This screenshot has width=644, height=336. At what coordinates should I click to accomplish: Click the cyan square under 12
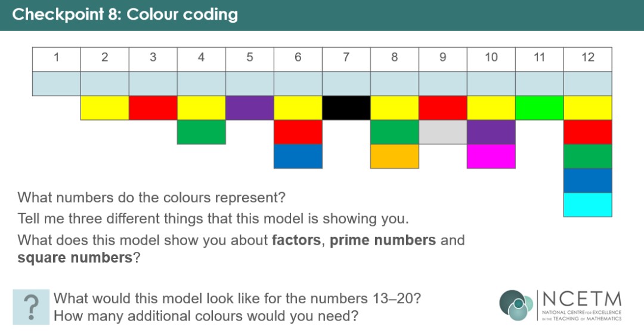tap(588, 205)
